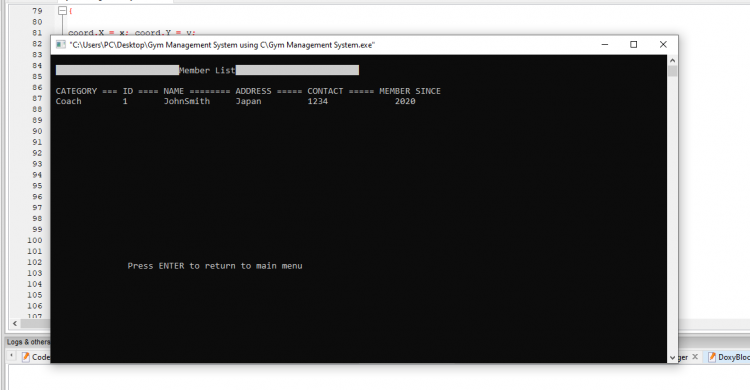Click the log tabs scroll-left arrow

click(11, 356)
